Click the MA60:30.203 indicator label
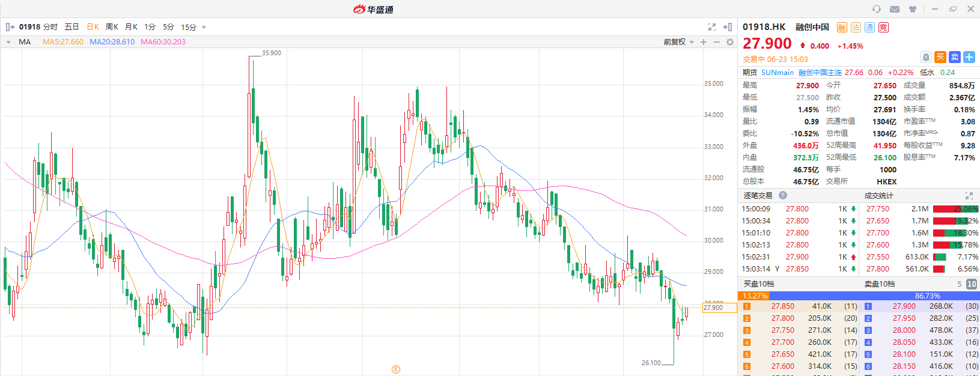Screen dimensions: 980x376 coord(163,42)
